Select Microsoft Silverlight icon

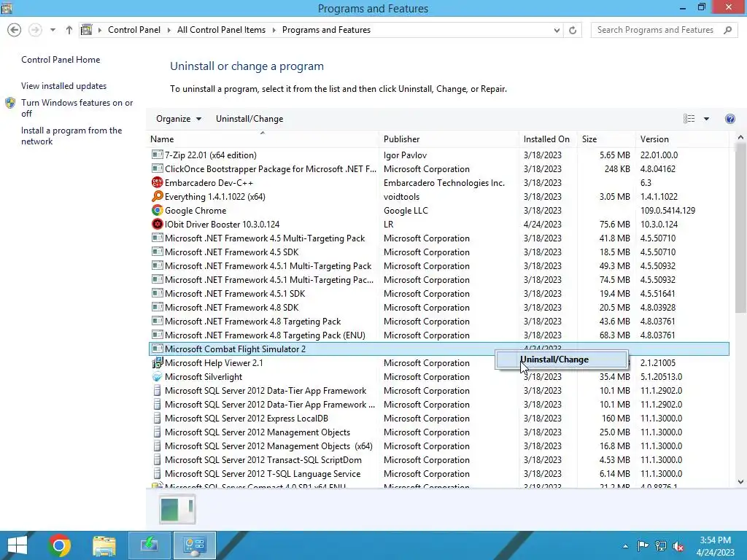coord(157,377)
